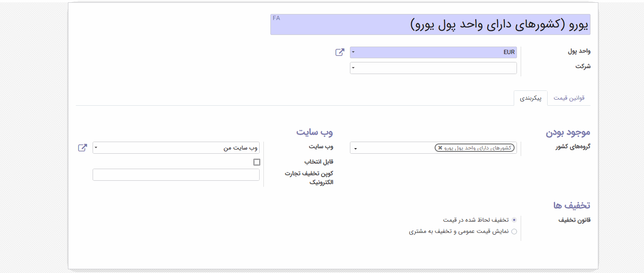Image resolution: width=644 pixels, height=273 pixels.
Task: Open the external link beside EUR currency
Action: (340, 52)
